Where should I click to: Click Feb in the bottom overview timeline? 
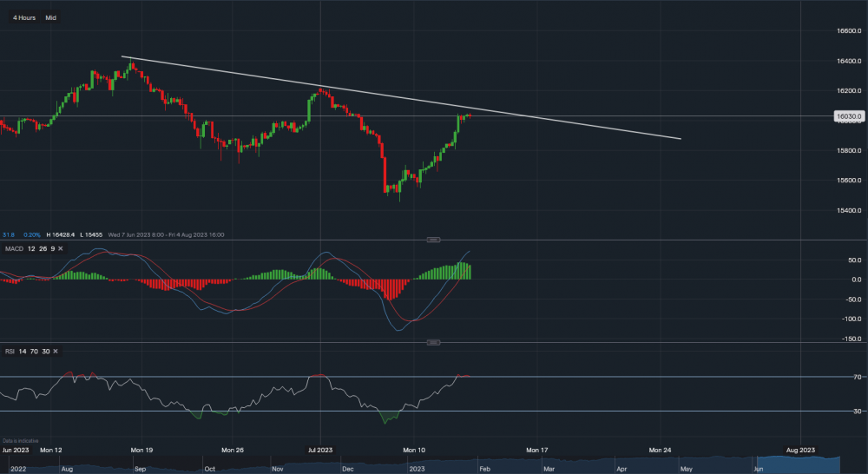click(484, 468)
